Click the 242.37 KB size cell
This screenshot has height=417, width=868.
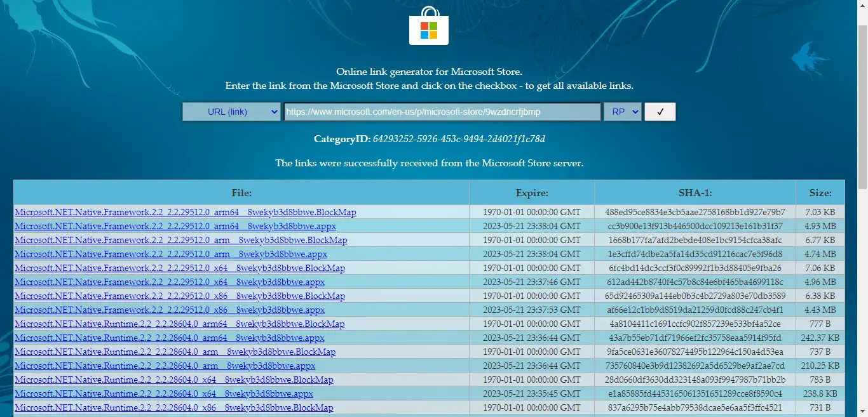click(x=820, y=338)
